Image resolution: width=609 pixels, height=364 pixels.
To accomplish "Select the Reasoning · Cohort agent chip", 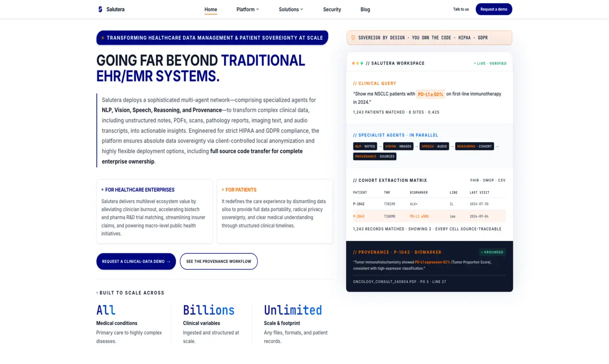I will pos(474,146).
